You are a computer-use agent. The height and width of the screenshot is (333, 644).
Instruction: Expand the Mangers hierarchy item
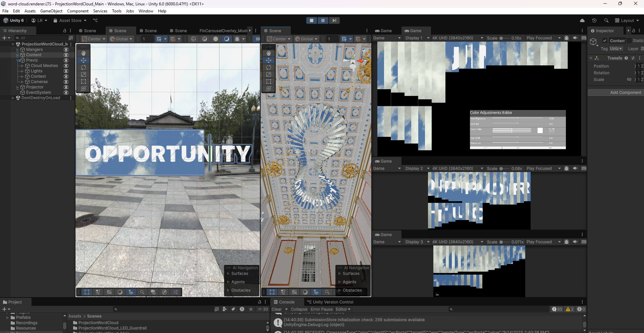tap(18, 50)
